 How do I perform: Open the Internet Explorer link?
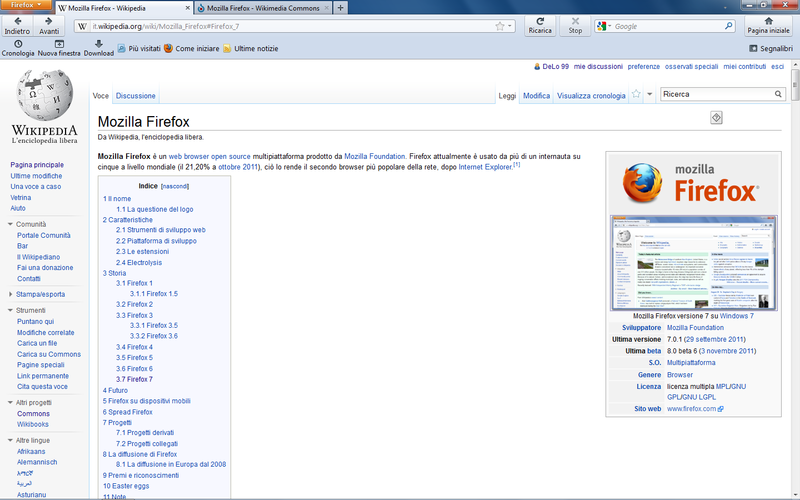coord(485,167)
